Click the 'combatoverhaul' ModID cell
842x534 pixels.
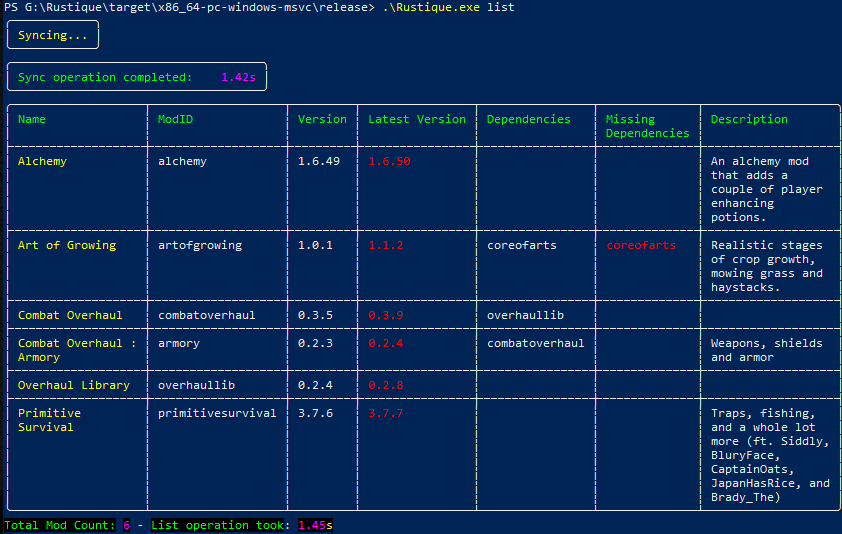pyautogui.click(x=206, y=315)
